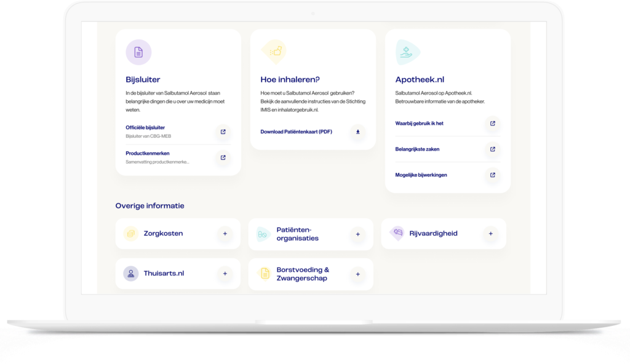Click the inhaler icon above Hoe inhaleren
The width and height of the screenshot is (630, 364).
[x=273, y=52]
